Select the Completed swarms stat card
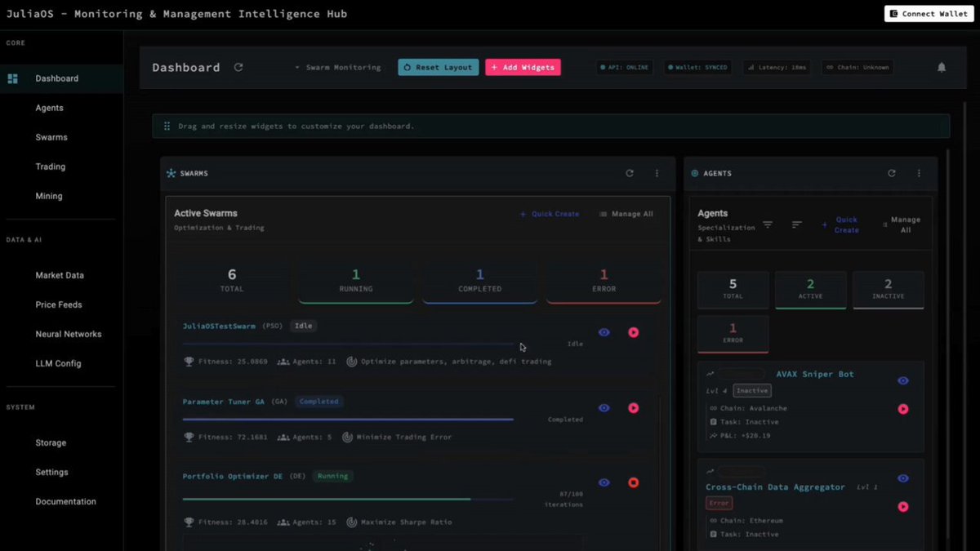 (480, 282)
